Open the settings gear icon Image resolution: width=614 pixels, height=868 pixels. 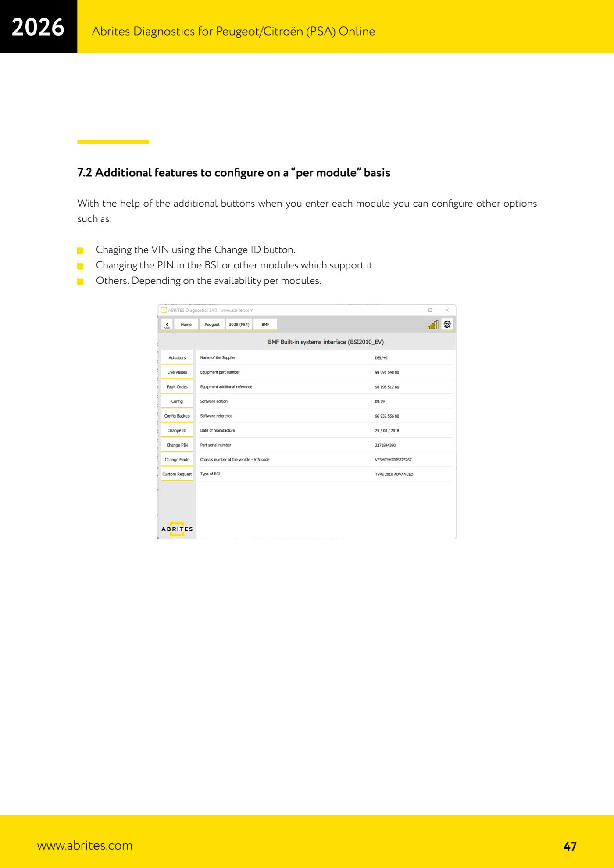point(447,325)
